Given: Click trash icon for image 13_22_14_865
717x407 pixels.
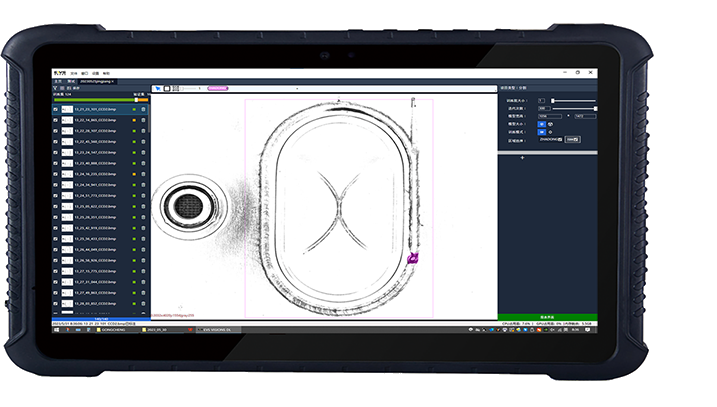Looking at the screenshot, I should click(144, 120).
